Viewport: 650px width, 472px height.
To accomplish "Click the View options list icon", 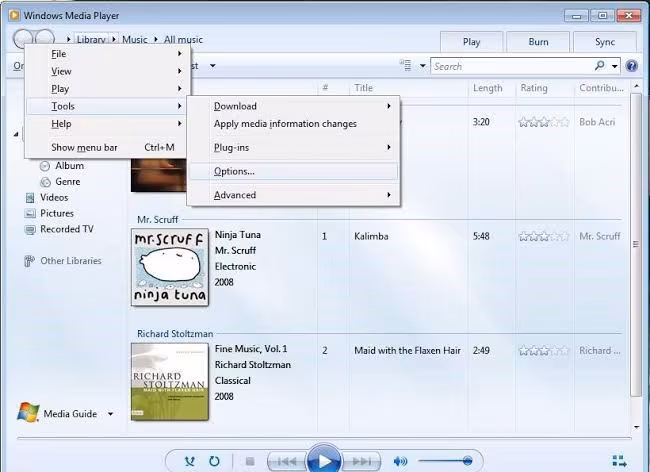I will pos(405,65).
